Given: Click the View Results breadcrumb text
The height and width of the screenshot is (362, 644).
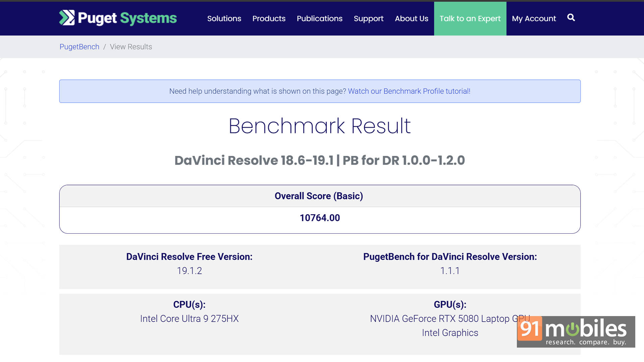Looking at the screenshot, I should 131,47.
